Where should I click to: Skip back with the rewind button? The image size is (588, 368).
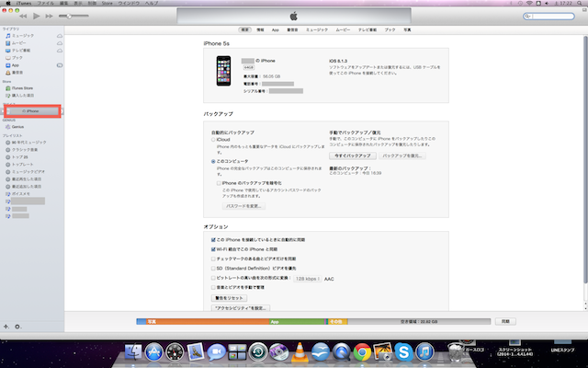23,17
